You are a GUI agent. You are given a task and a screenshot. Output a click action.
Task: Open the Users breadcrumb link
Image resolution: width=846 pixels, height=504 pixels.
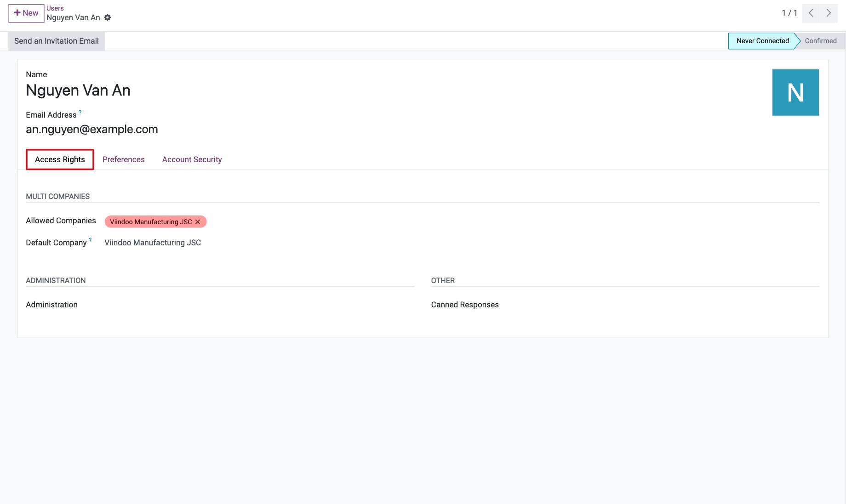point(55,8)
